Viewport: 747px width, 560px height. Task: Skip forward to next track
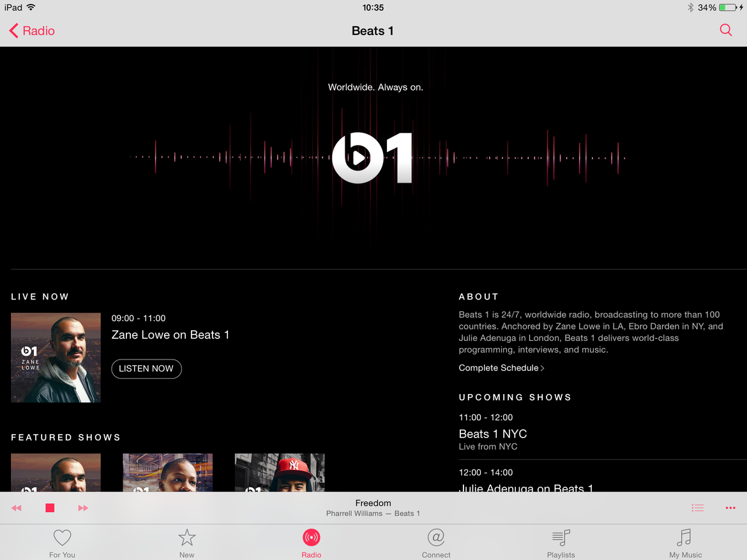[x=83, y=508]
